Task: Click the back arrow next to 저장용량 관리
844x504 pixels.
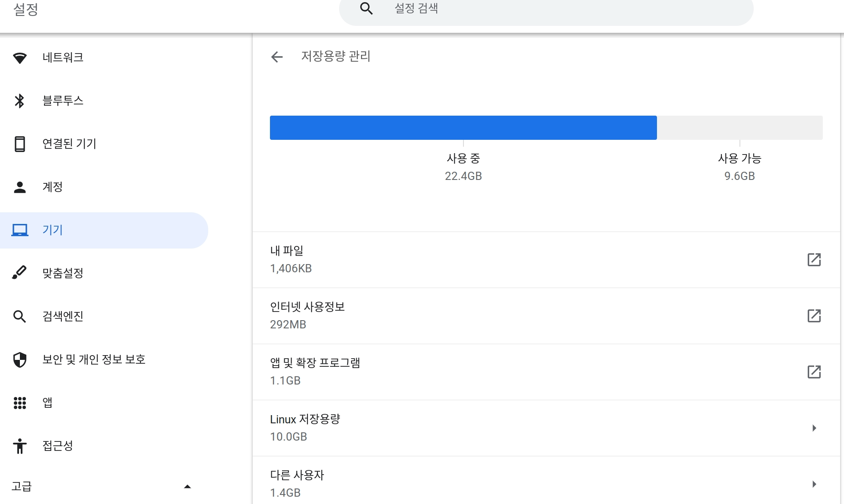Action: coord(277,57)
